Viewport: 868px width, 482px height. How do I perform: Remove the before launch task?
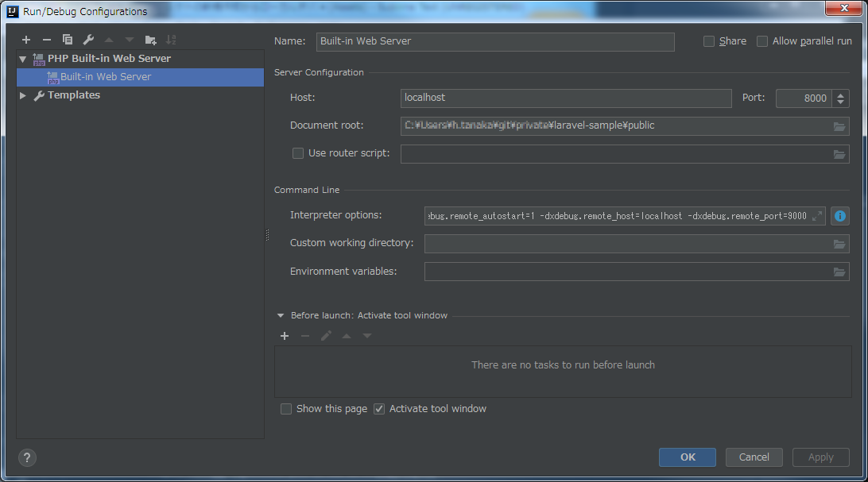[305, 336]
